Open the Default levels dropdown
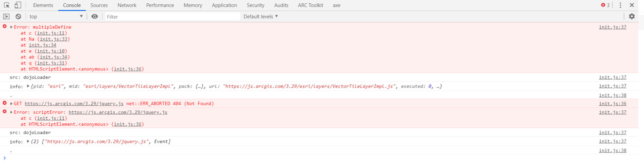 (x=261, y=16)
